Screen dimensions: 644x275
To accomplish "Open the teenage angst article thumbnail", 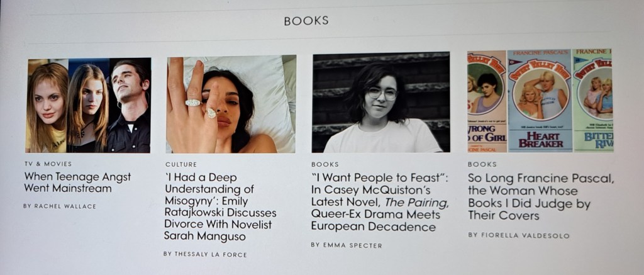I will coord(88,106).
